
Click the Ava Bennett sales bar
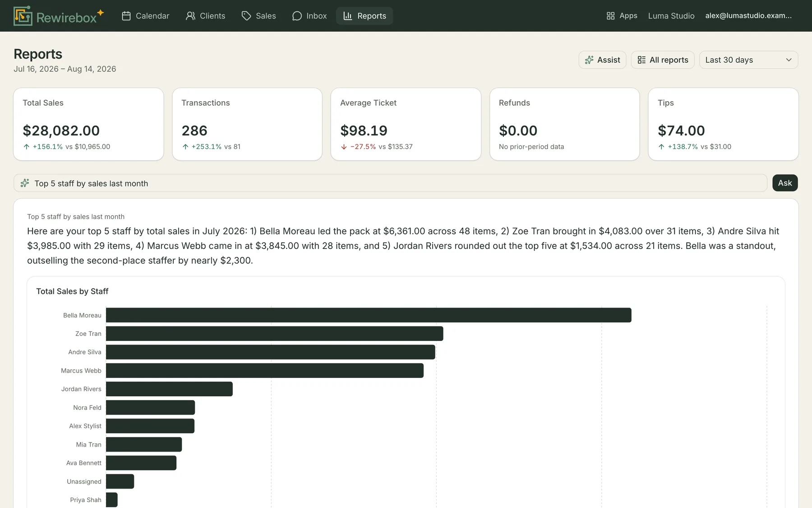[x=141, y=463]
